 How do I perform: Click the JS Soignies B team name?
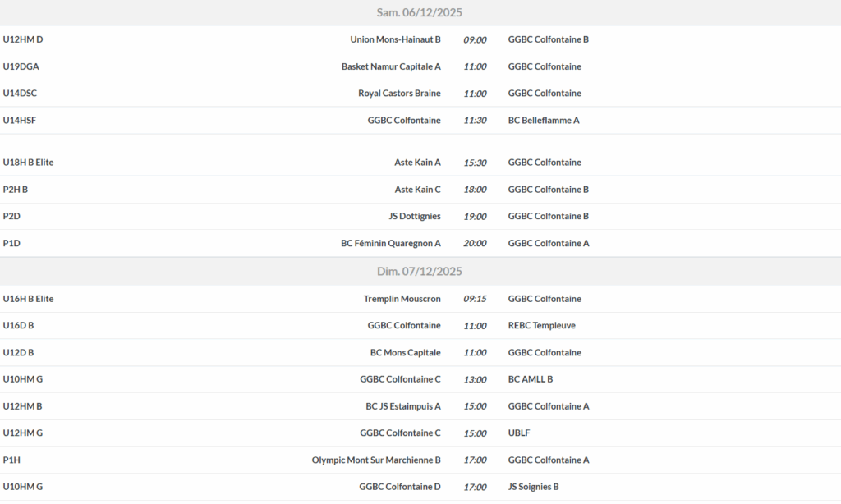(x=533, y=488)
